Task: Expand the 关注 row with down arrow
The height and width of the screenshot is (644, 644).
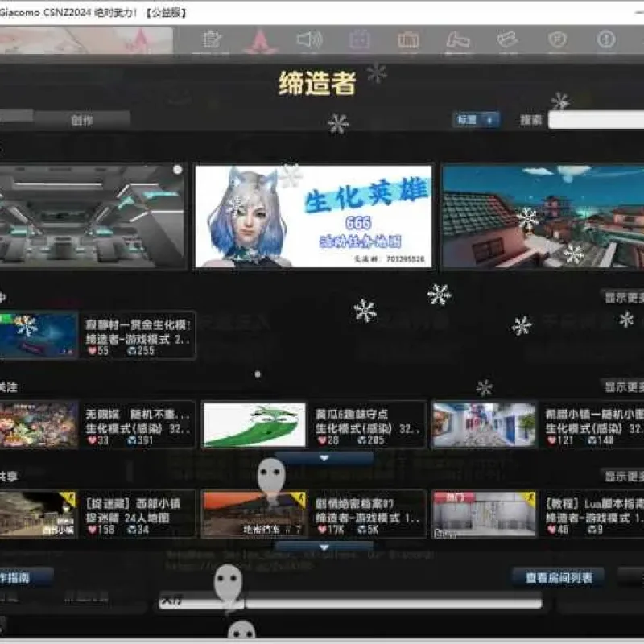Action: (x=324, y=457)
